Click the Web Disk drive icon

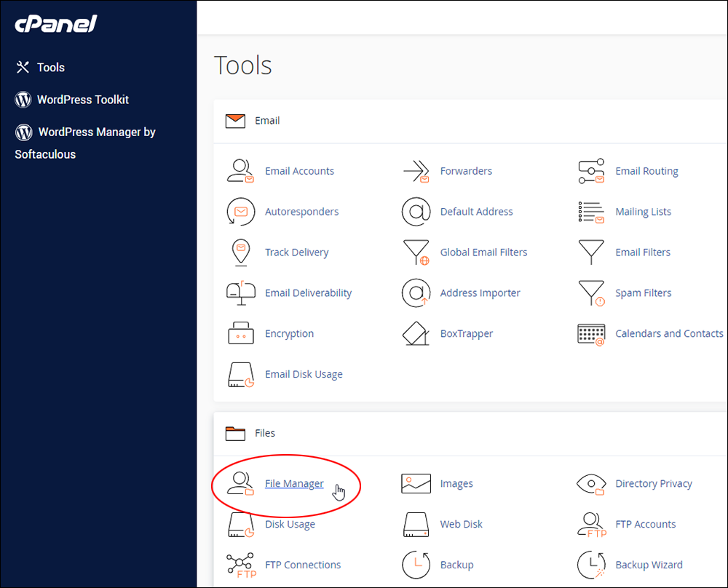[x=416, y=525]
